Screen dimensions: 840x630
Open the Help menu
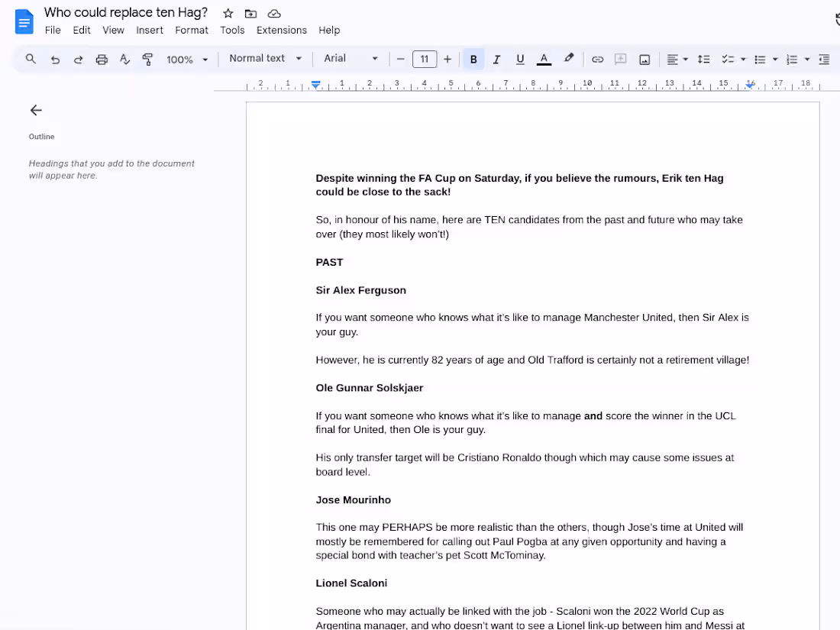[x=329, y=30]
